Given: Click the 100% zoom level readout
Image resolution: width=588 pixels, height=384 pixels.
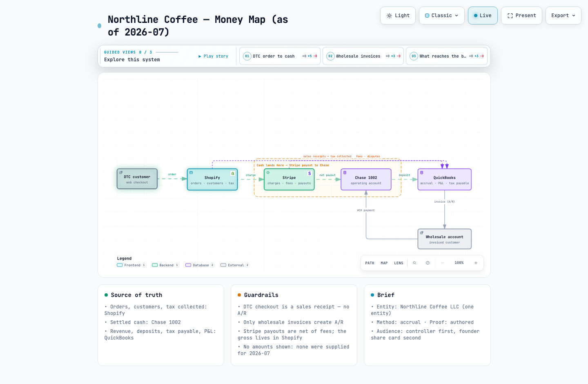Looking at the screenshot, I should [x=459, y=263].
